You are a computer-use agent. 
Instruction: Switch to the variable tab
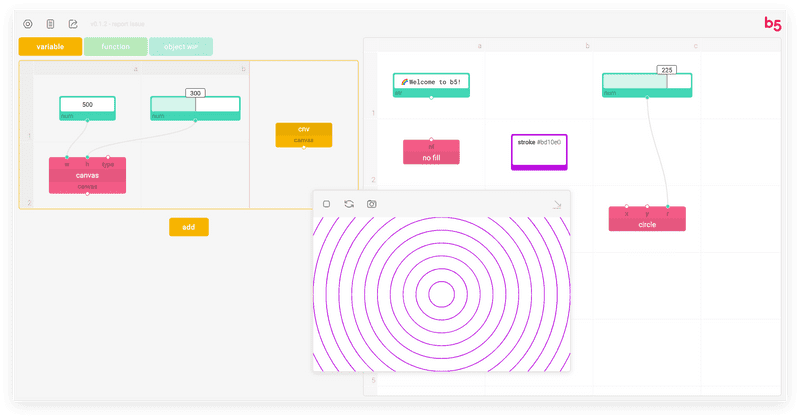tap(50, 46)
